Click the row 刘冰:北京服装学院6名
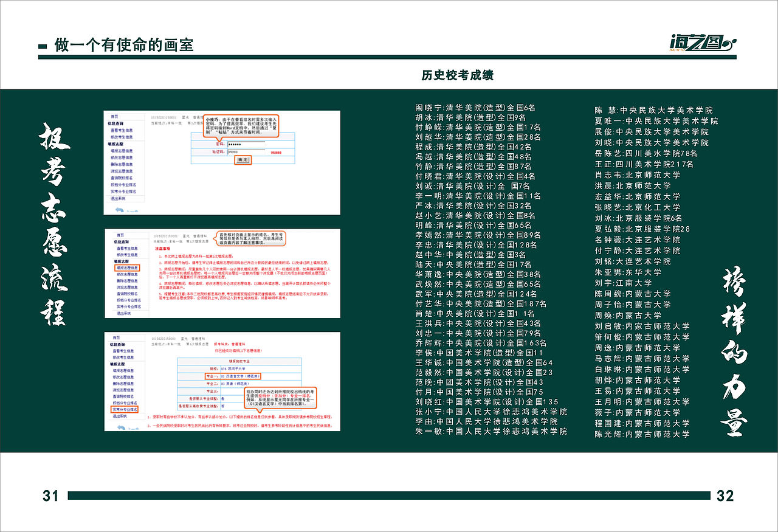The image size is (778, 532). [638, 218]
